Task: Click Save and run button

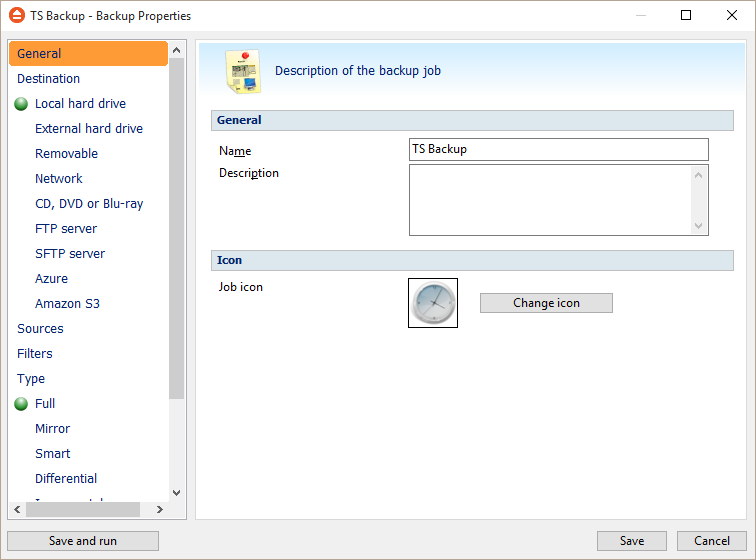Action: point(83,541)
